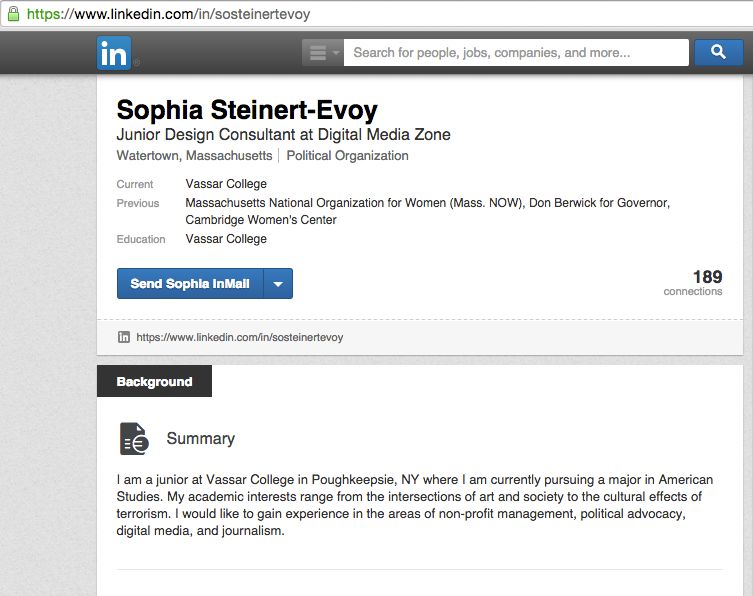Click the LinkedIn logo in header

tap(114, 53)
